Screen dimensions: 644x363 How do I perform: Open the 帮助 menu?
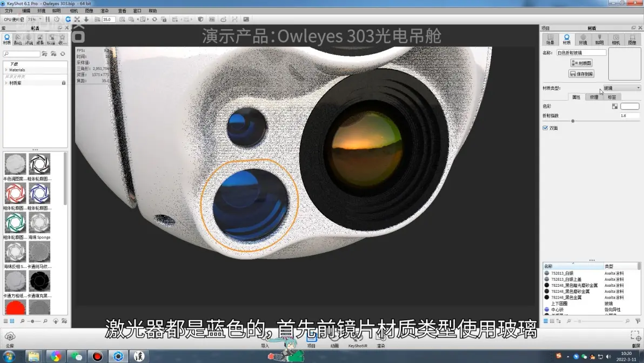click(153, 11)
